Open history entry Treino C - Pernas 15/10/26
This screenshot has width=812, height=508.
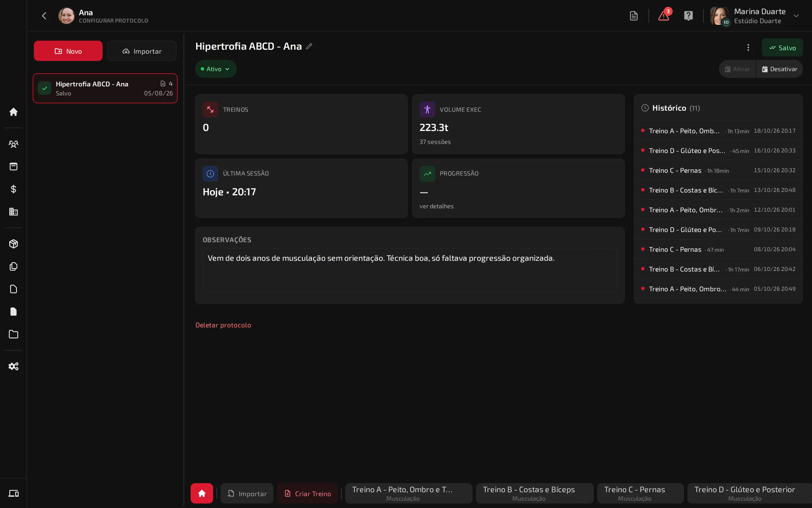point(718,170)
